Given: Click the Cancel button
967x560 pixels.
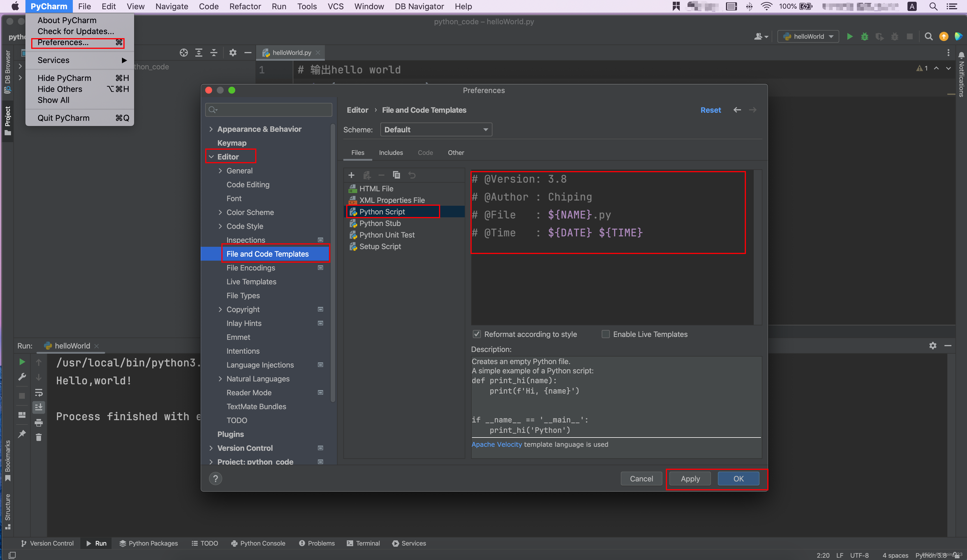Looking at the screenshot, I should coord(641,478).
